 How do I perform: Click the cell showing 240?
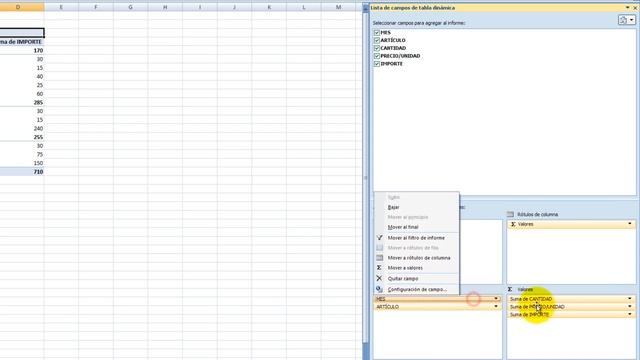coord(22,129)
